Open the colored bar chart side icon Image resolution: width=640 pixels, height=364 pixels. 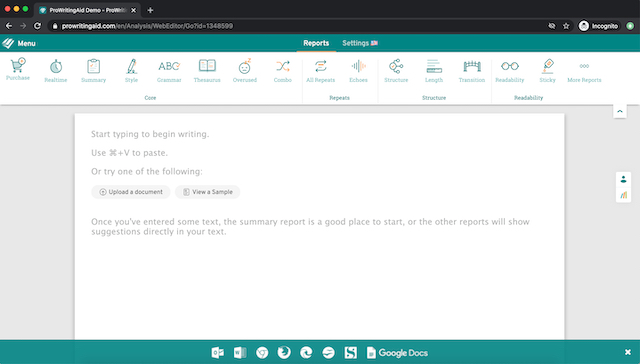coord(623,195)
